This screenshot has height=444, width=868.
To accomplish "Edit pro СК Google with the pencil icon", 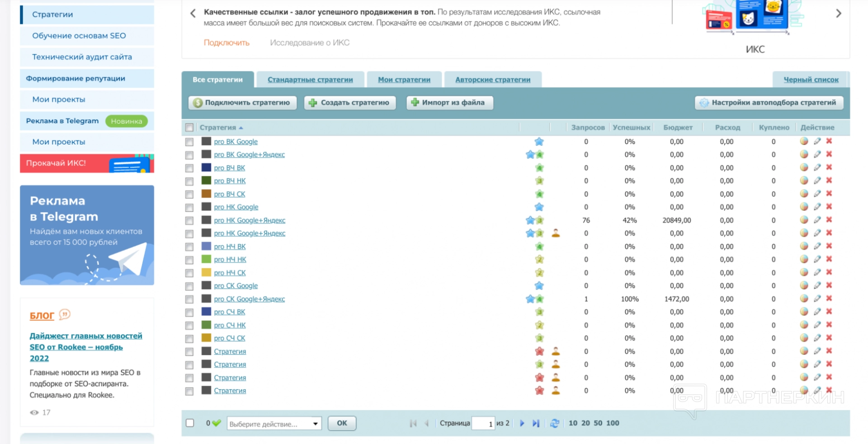I will (817, 285).
